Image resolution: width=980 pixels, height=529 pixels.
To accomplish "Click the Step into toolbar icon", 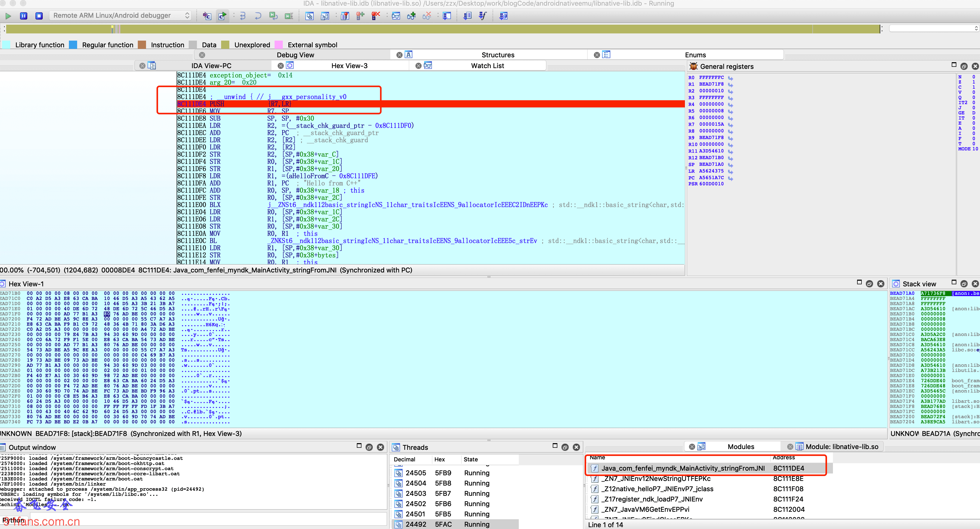I will point(243,16).
